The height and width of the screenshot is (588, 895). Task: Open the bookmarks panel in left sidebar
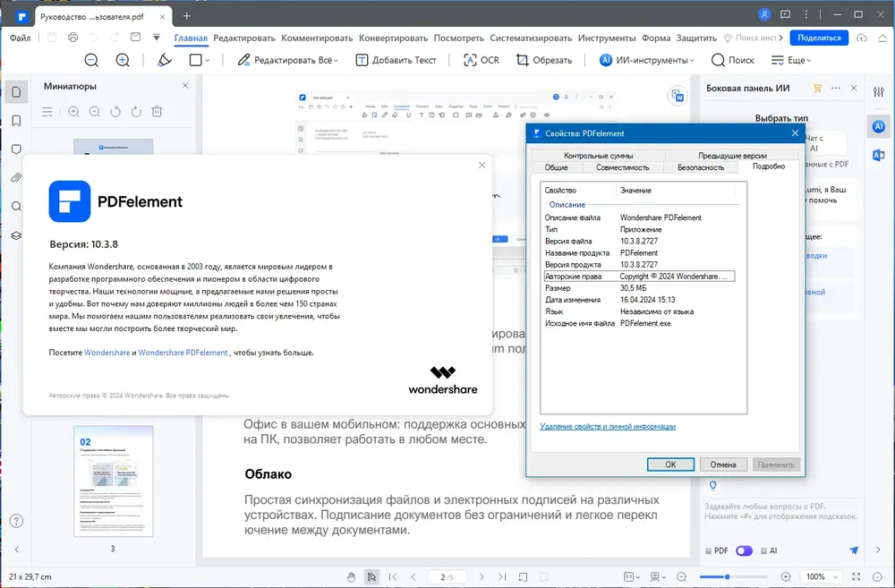(16, 121)
